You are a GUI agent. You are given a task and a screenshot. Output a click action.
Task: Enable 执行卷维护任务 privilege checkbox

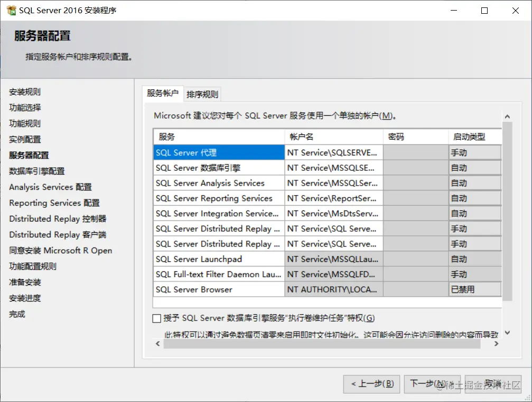point(156,318)
